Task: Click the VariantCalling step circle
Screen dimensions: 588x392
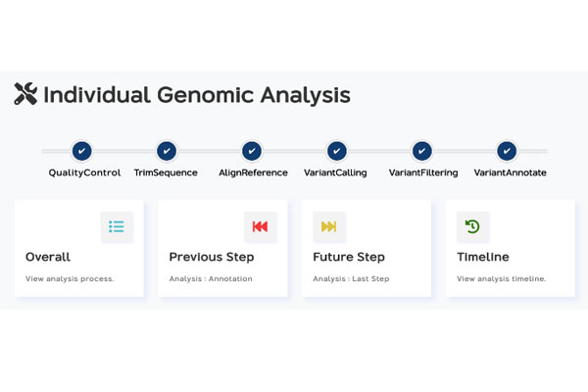Action: 337,151
